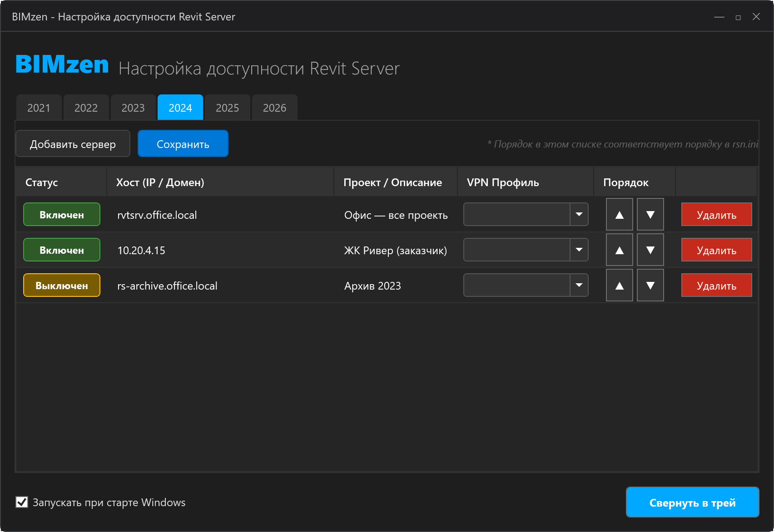Move rvtsrv.office.local server down in order
Screen dimensions: 774x532
pyautogui.click(x=650, y=214)
